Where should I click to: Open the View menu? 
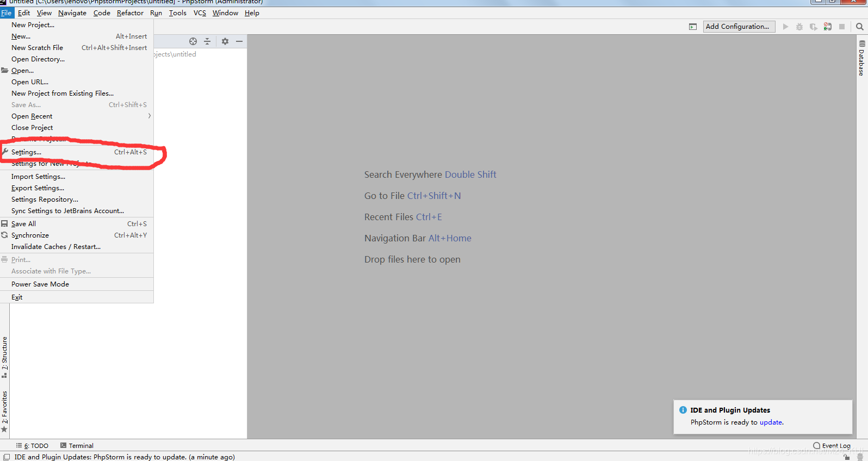coord(44,13)
